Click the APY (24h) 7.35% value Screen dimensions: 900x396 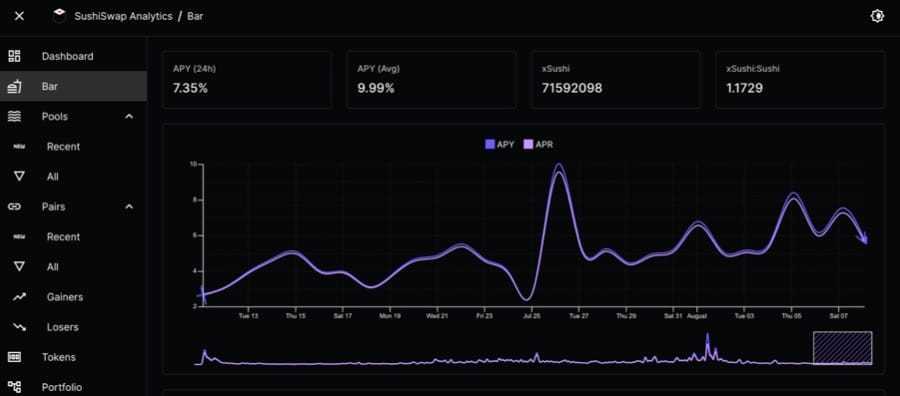pos(190,88)
